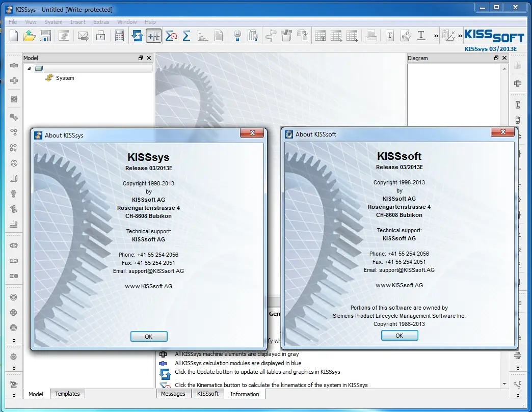Click the gear pair icon in left sidebar

(14, 117)
